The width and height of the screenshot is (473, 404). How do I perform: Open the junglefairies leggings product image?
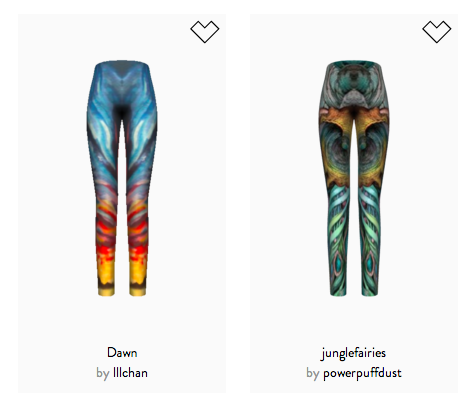(x=354, y=179)
